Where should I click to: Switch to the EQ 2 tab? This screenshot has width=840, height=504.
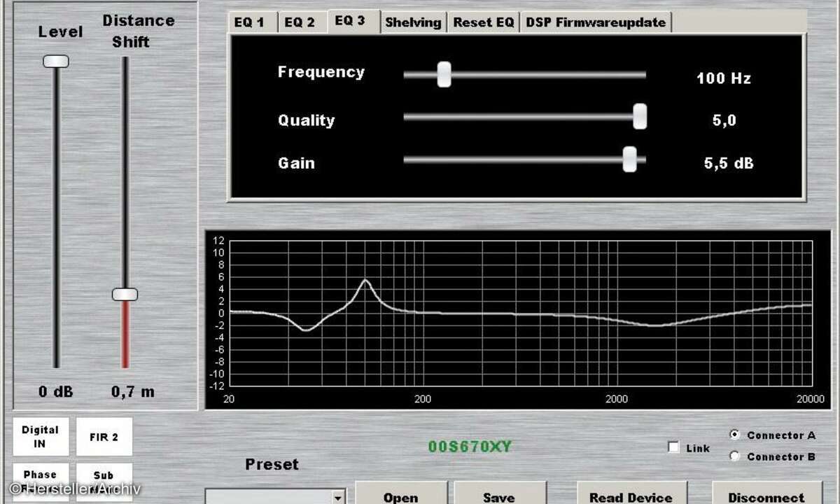[302, 22]
